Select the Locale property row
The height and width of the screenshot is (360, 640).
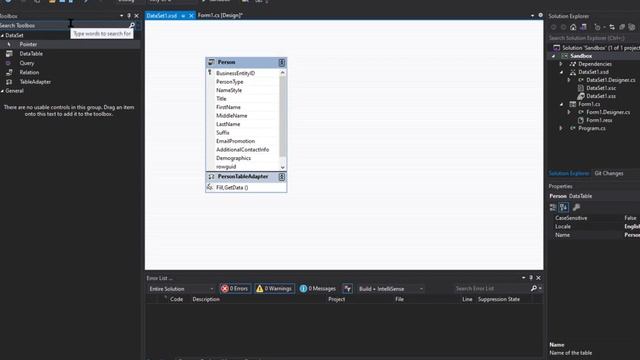pos(594,227)
